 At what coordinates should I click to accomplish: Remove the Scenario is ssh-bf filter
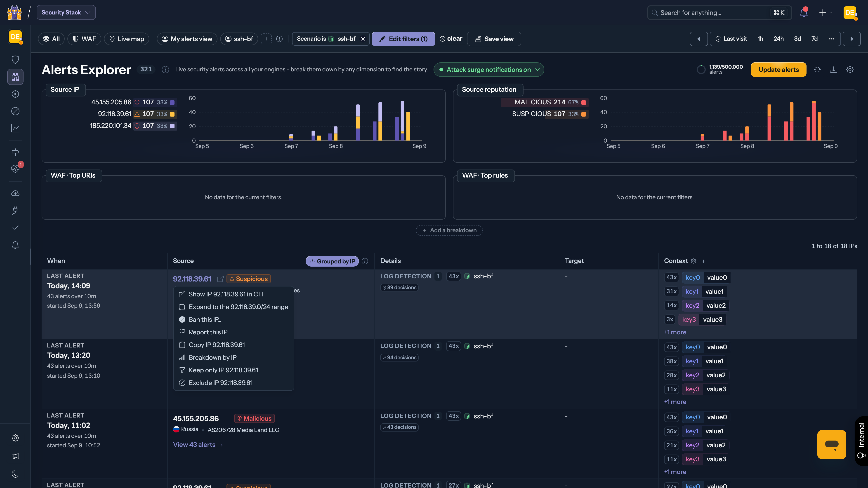tap(363, 39)
